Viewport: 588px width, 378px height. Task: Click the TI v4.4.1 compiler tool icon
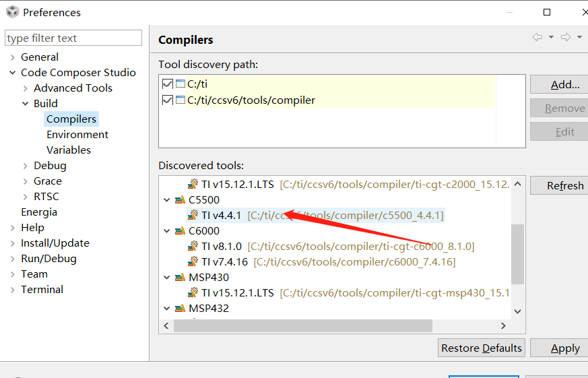point(193,216)
